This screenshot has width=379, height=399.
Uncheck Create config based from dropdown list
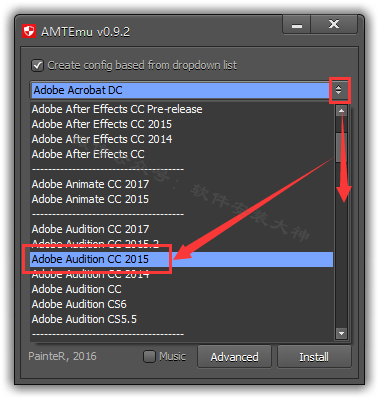click(x=37, y=65)
